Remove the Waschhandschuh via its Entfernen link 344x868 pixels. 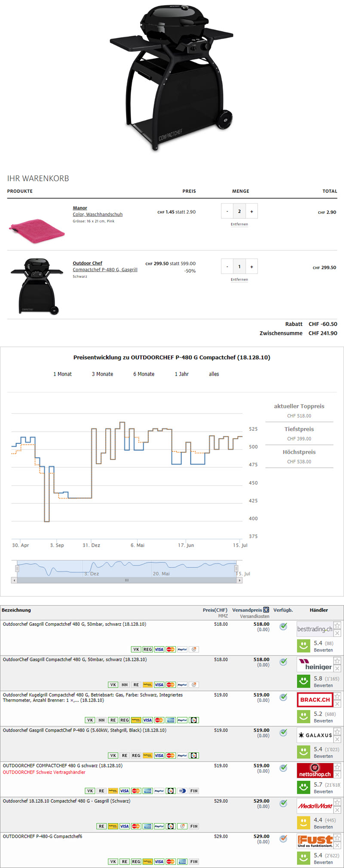[x=239, y=224]
